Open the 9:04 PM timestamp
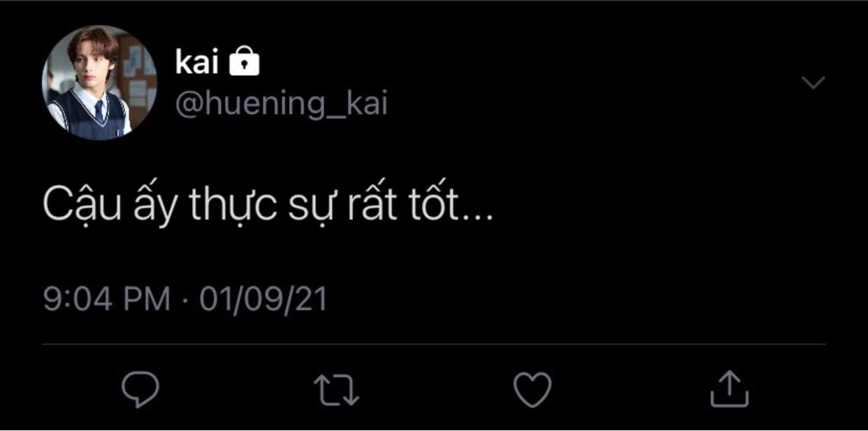Image resolution: width=868 pixels, height=431 pixels. tap(106, 299)
